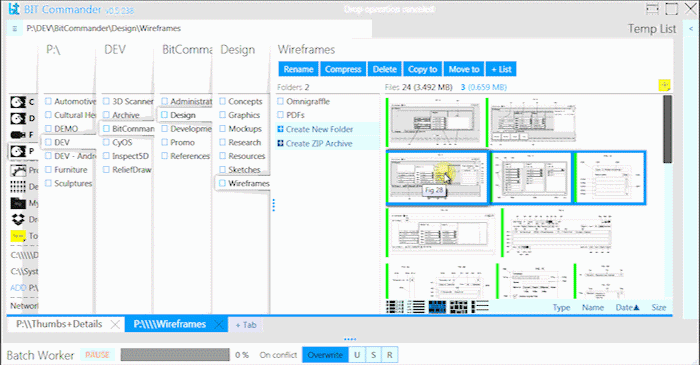The width and height of the screenshot is (700, 365).
Task: Click the ADD link in sidebar
Action: tap(18, 288)
